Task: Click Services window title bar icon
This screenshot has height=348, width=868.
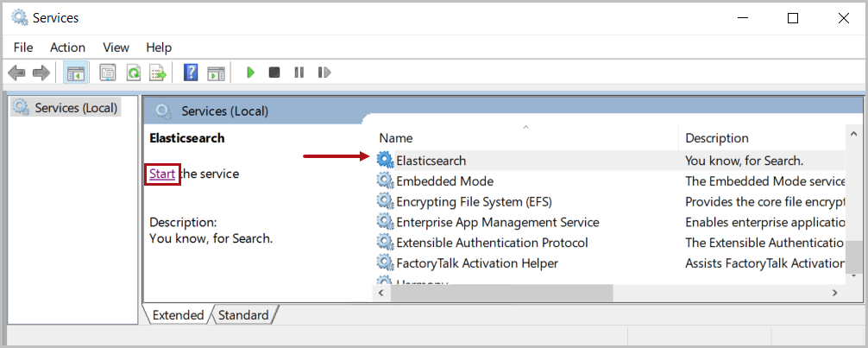Action: point(20,18)
